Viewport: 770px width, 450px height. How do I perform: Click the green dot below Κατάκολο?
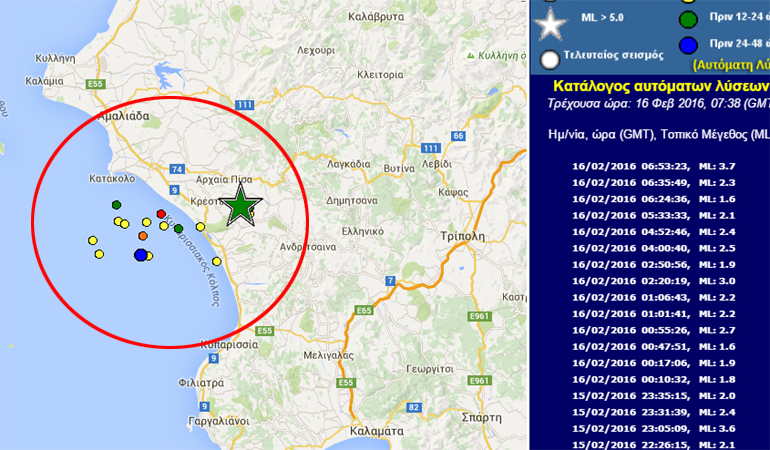[x=117, y=205]
